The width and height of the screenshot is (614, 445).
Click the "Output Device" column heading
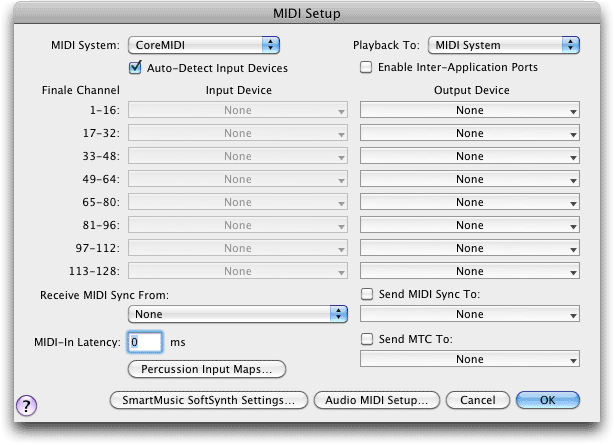click(471, 90)
